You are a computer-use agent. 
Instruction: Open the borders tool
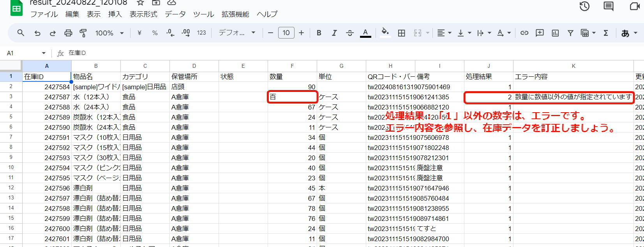coord(401,33)
